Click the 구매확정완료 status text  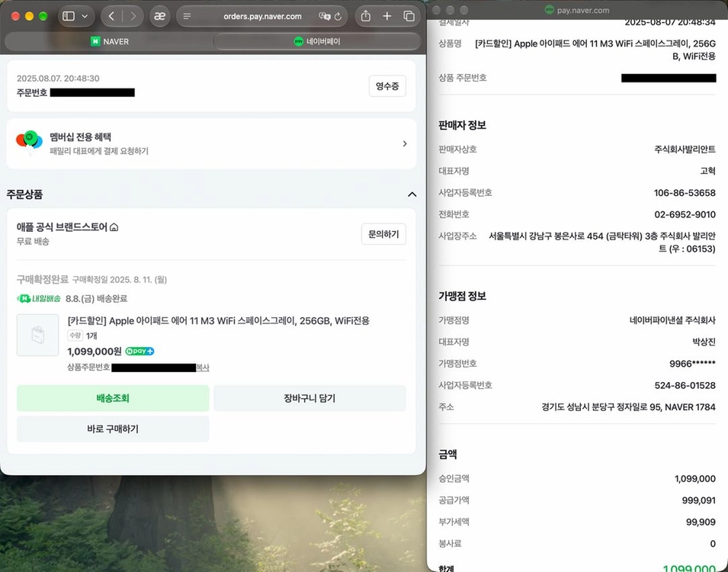coord(42,279)
